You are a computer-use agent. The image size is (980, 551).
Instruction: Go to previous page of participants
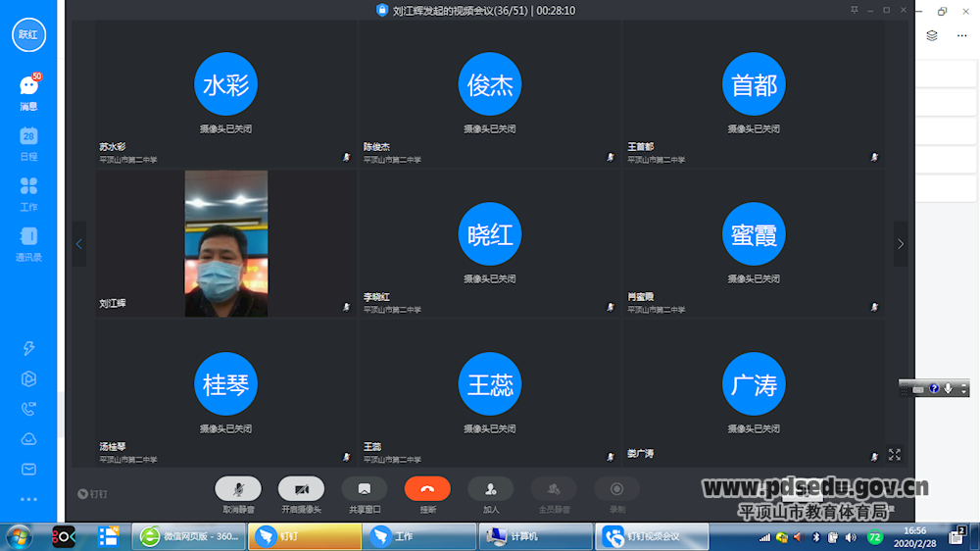click(79, 244)
